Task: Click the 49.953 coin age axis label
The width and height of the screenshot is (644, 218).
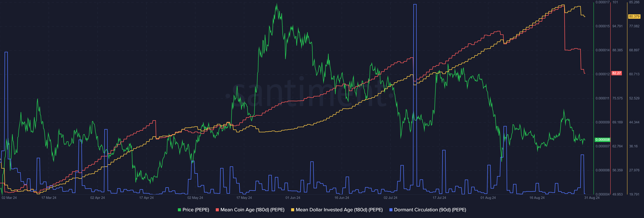Action: coord(618,194)
